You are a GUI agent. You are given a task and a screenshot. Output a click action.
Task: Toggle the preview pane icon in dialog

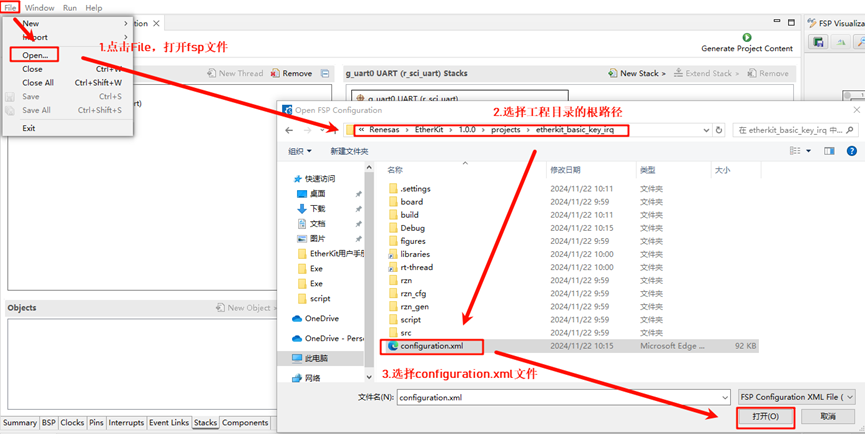coord(829,151)
